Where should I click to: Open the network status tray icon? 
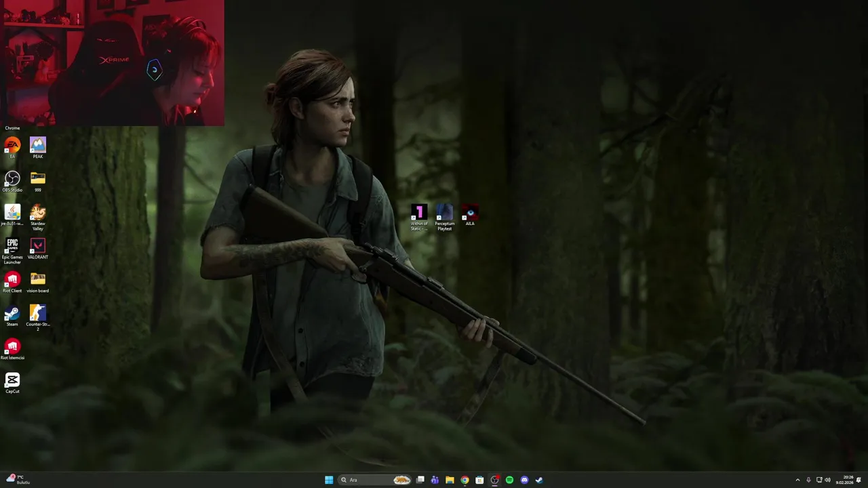819,480
